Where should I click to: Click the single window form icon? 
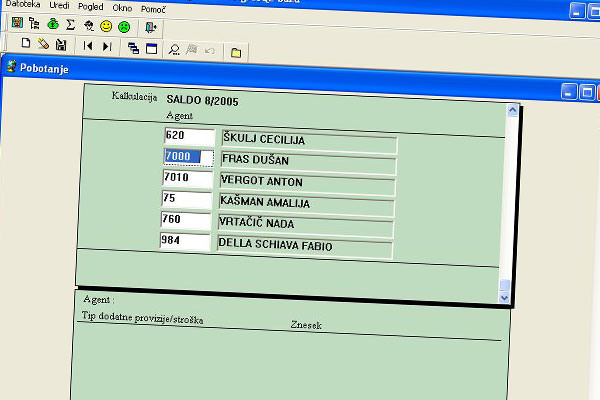152,49
